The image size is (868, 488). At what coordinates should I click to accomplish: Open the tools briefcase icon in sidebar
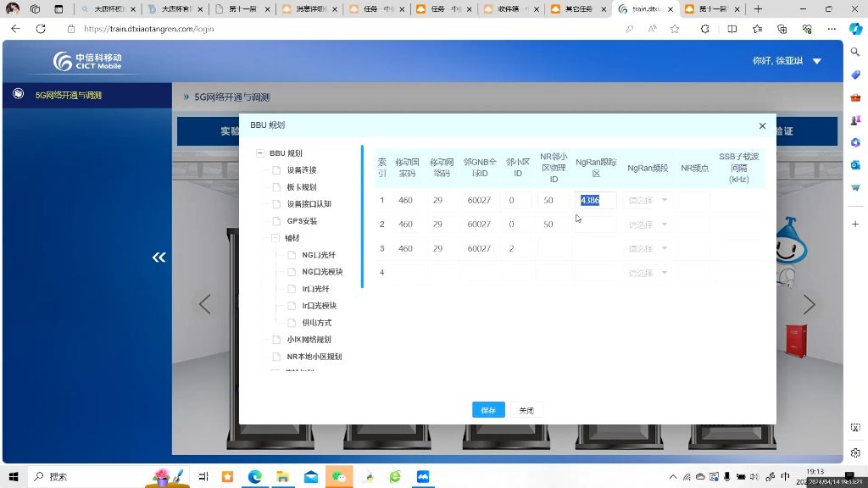coord(855,97)
